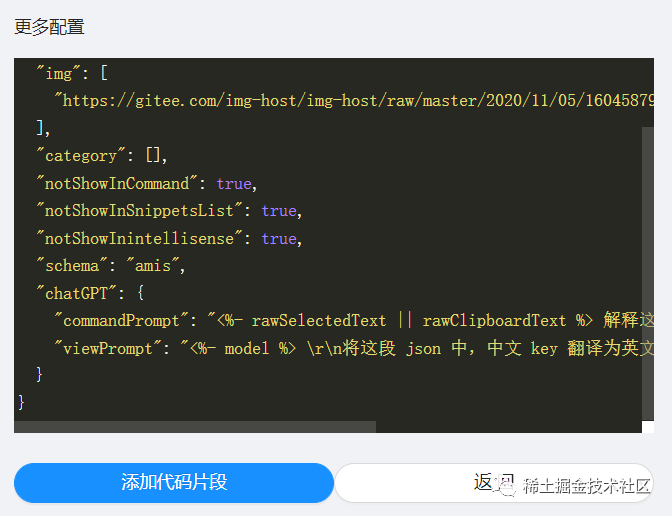Click the "notShowInCommand" key
This screenshot has height=516, width=672.
click(117, 183)
